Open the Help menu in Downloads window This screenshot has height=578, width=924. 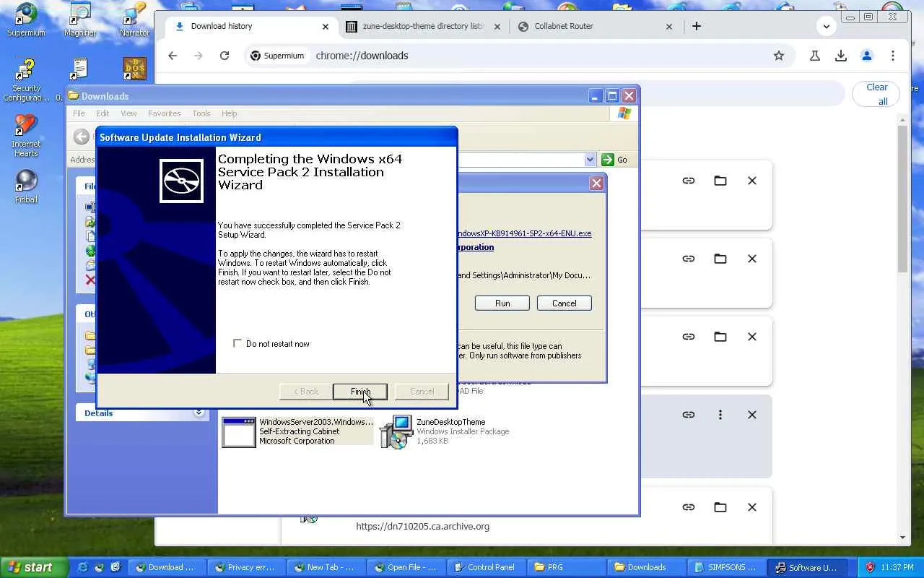pos(229,113)
